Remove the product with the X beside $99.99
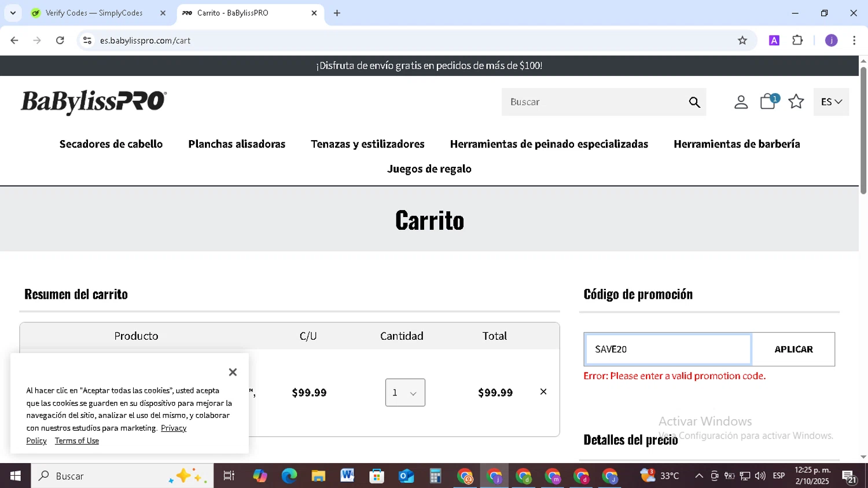 (x=543, y=392)
